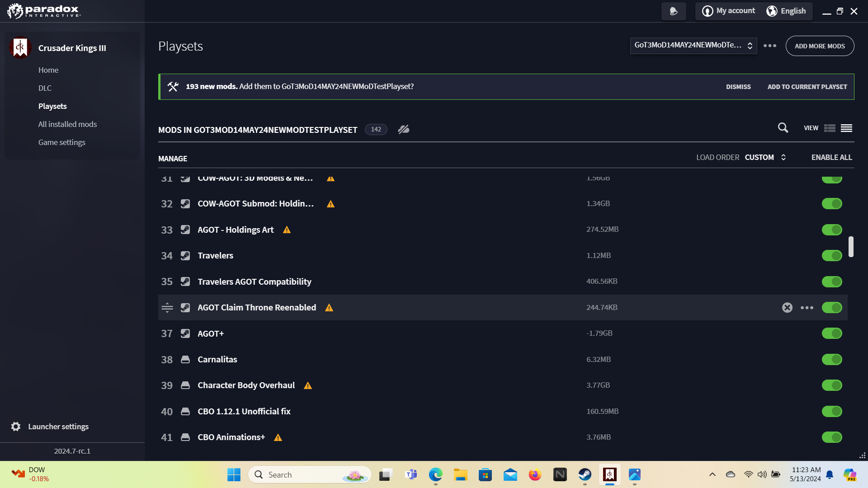The width and height of the screenshot is (868, 488).
Task: Open the notifications bell icon in header
Action: [674, 11]
